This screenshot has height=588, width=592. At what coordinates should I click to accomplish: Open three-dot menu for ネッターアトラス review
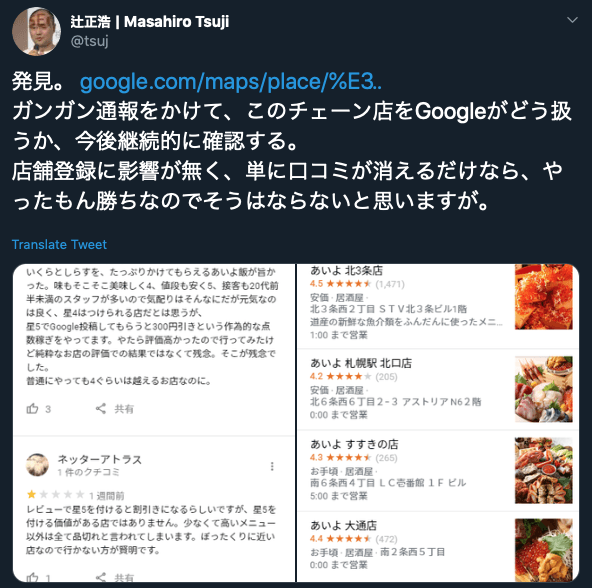pyautogui.click(x=272, y=466)
